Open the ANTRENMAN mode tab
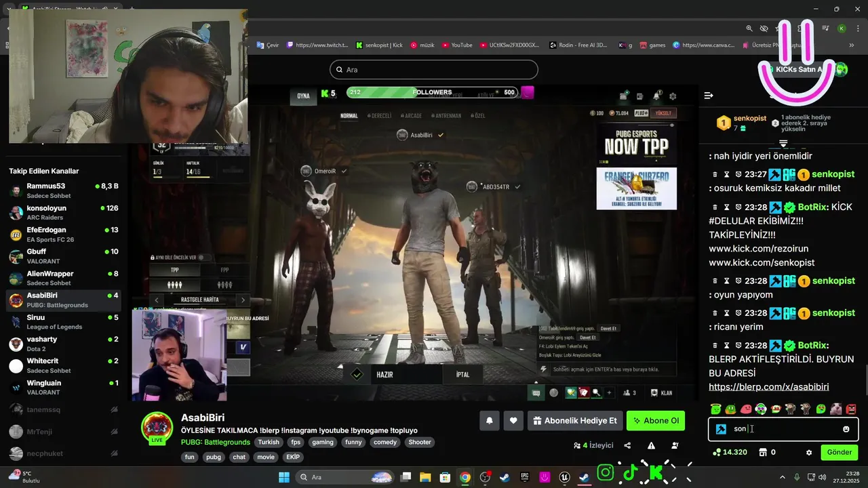Viewport: 868px width, 488px height. pyautogui.click(x=446, y=116)
